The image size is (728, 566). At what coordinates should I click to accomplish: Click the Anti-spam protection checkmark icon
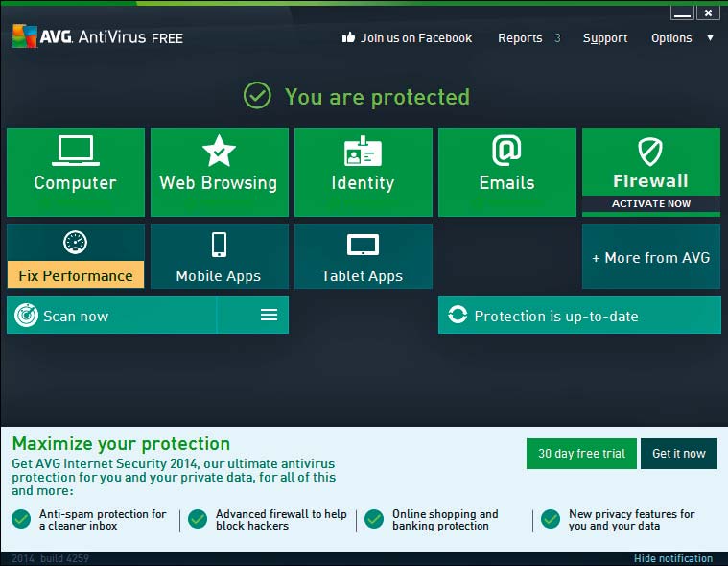(x=21, y=519)
